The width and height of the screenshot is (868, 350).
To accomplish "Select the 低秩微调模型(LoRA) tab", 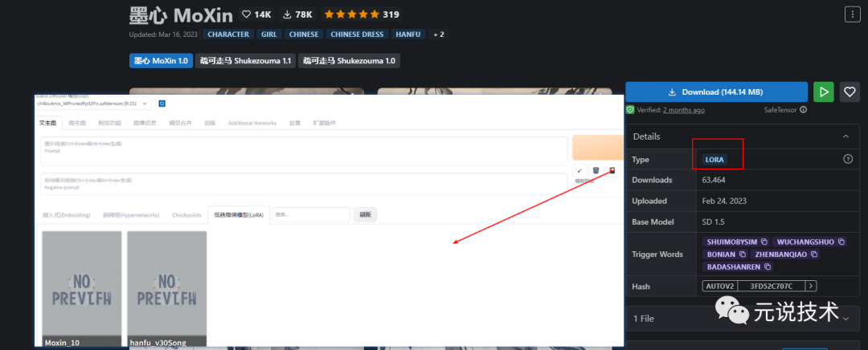I will [x=239, y=214].
